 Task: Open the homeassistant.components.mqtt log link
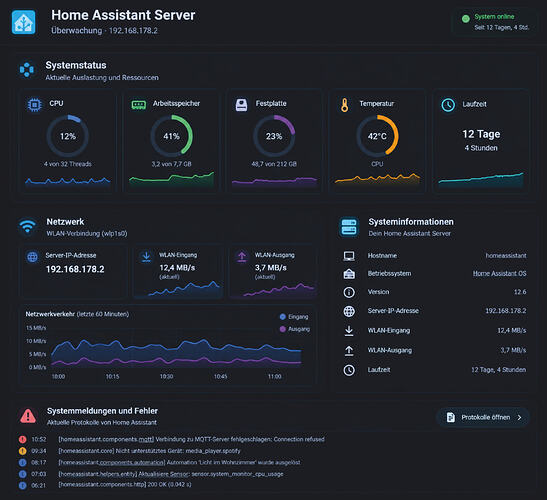point(106,439)
